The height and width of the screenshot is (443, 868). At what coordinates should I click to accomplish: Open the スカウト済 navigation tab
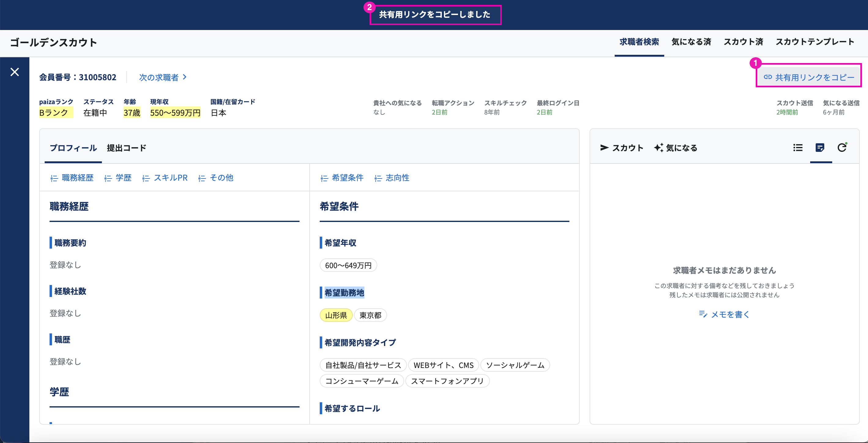(x=743, y=42)
